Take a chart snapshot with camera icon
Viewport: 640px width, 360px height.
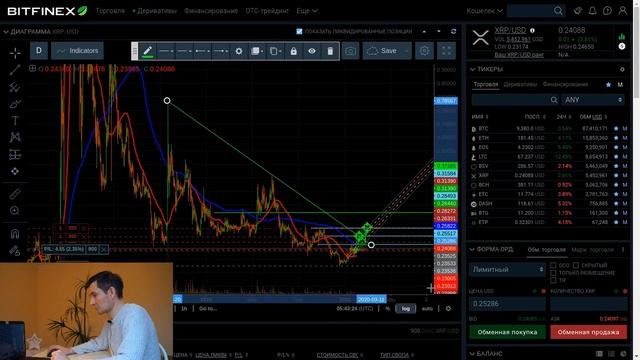pos(350,51)
